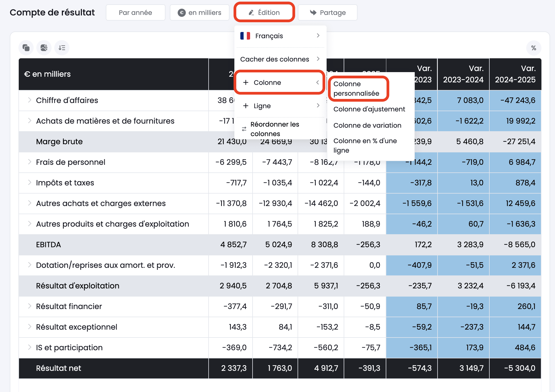This screenshot has height=392, width=555.
Task: Click the sort lines icon
Action: (x=62, y=48)
